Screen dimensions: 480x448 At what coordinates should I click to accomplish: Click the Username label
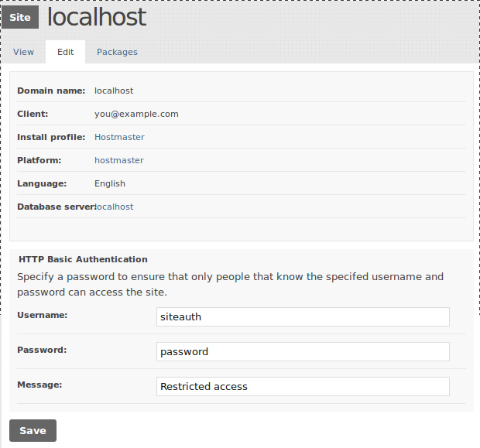coord(43,315)
